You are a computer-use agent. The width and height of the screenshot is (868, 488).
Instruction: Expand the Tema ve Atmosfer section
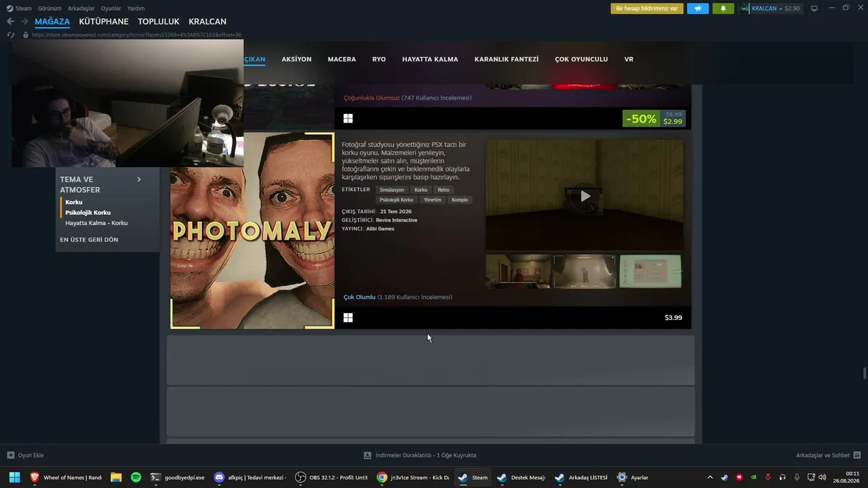tap(139, 180)
